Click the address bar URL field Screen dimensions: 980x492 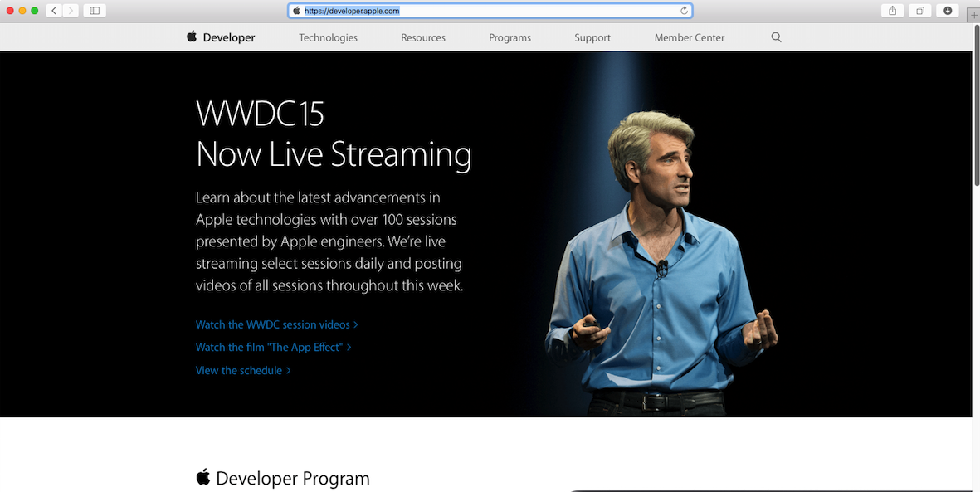(x=490, y=11)
